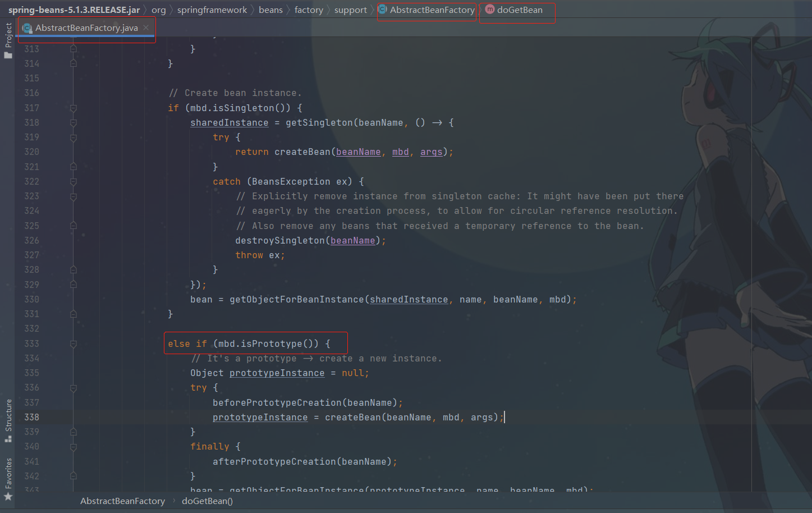Collapse the try block at line 319
Screen dimensions: 812x513
(74, 138)
